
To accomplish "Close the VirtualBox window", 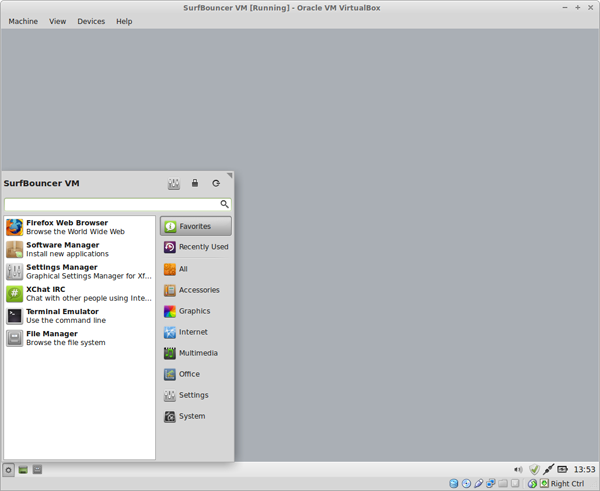I will pyautogui.click(x=590, y=8).
